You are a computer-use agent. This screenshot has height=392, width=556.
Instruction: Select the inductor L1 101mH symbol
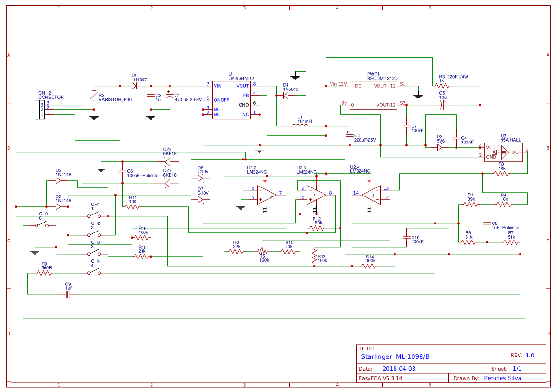(300, 124)
